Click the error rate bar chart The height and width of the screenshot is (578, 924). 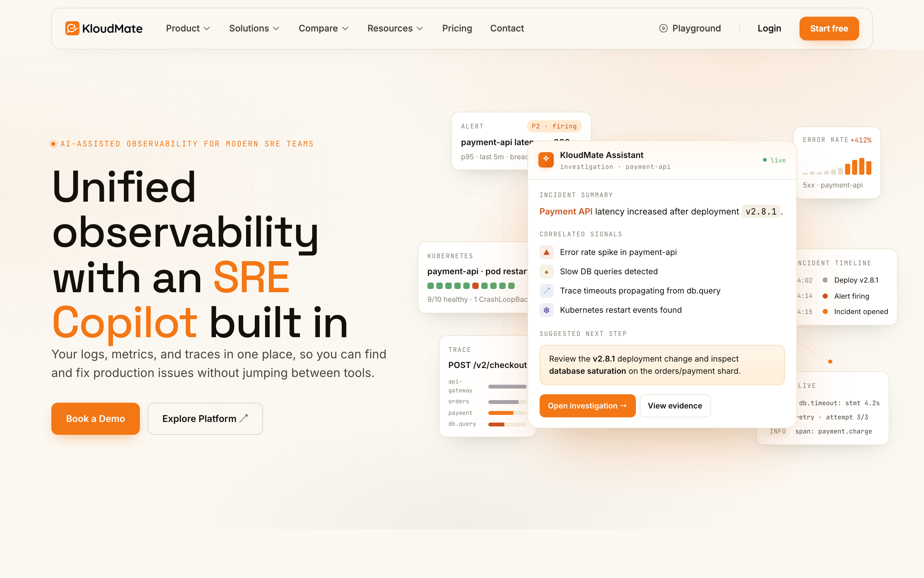click(837, 166)
